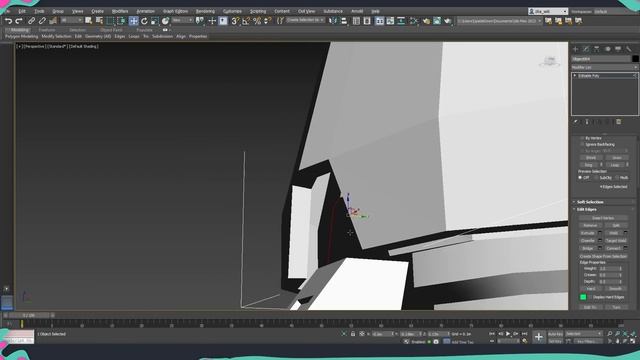Click the Undo arrow icon
Viewport: 640px width, 360px height.
tap(8, 21)
